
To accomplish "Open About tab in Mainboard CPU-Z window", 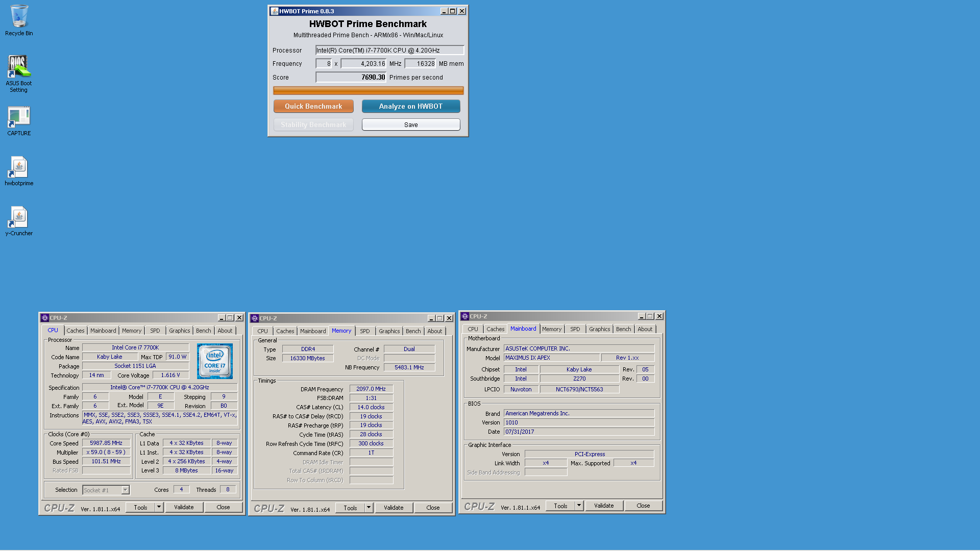I will (645, 329).
